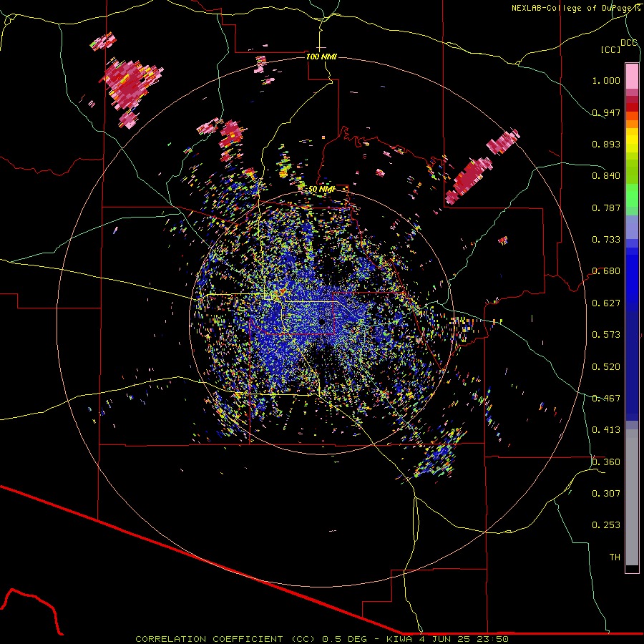Click the 0.360 scale value

point(606,462)
